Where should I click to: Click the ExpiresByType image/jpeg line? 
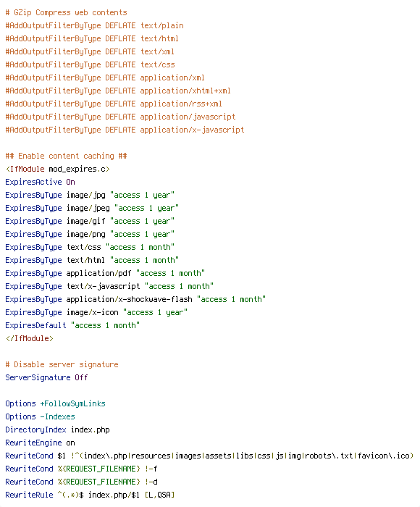92,209
